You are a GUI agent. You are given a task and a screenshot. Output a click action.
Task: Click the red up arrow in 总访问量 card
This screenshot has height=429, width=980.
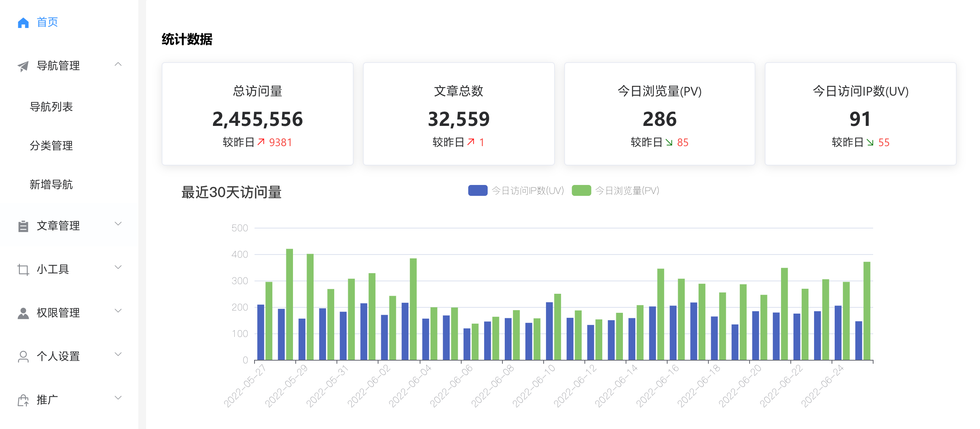(261, 142)
